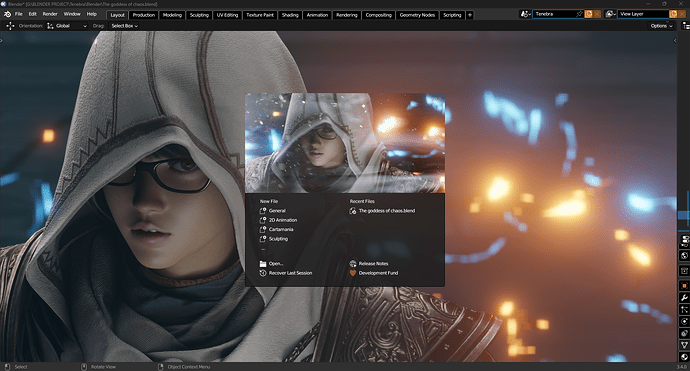Image resolution: width=690 pixels, height=371 pixels.
Task: Switch to the Geometry Nodes workspace tab
Action: [417, 15]
